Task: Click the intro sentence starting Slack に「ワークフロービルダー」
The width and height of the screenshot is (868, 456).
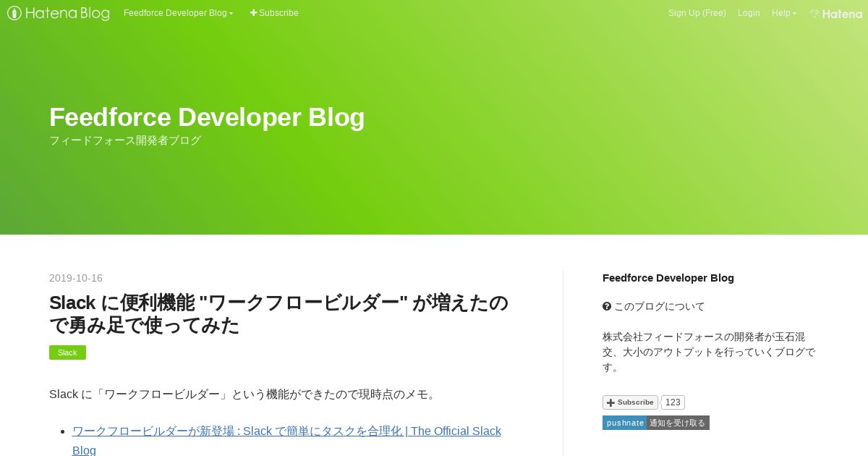Action: [x=244, y=394]
